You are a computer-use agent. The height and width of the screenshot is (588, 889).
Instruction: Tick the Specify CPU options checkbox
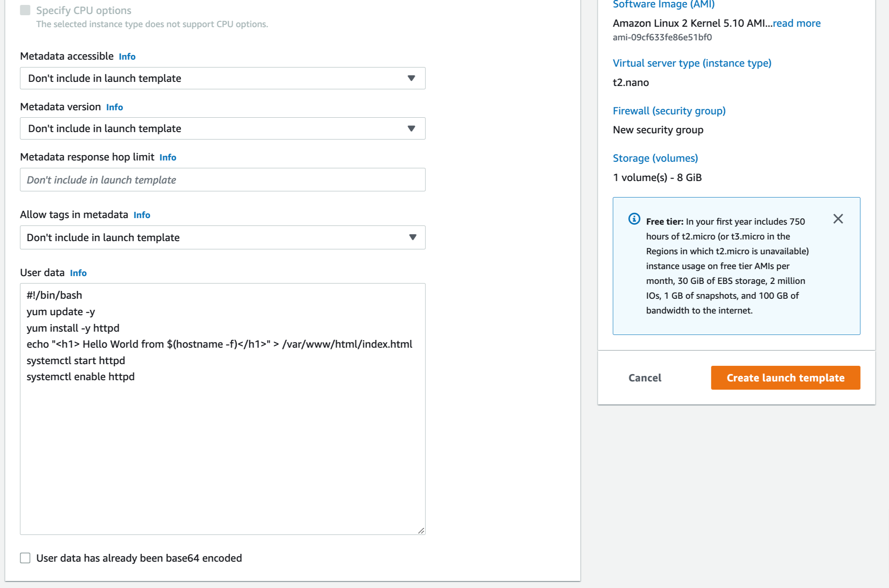25,10
